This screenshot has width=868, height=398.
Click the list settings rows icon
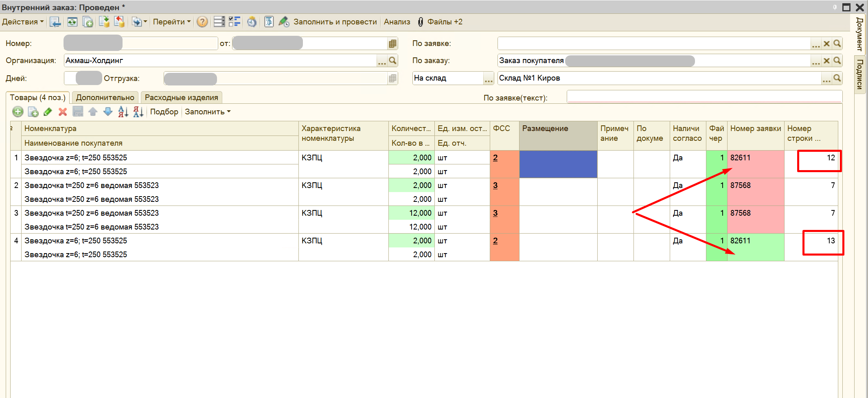click(219, 22)
